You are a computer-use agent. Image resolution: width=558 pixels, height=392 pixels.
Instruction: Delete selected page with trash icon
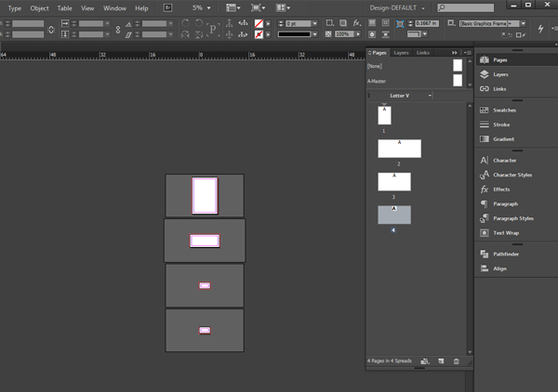pos(457,361)
